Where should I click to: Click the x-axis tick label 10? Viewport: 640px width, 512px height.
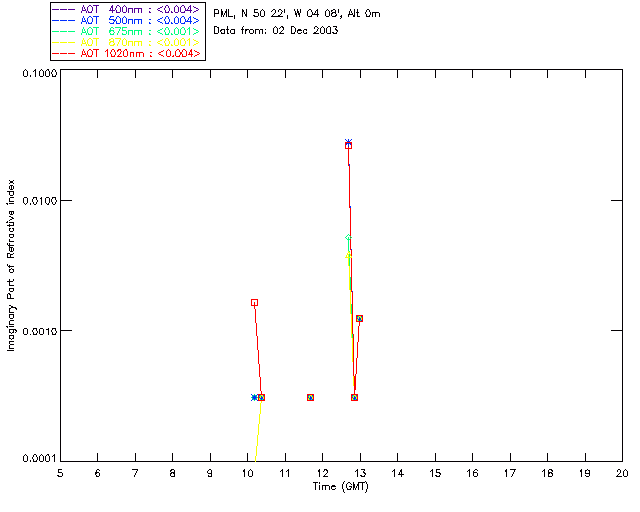point(248,473)
